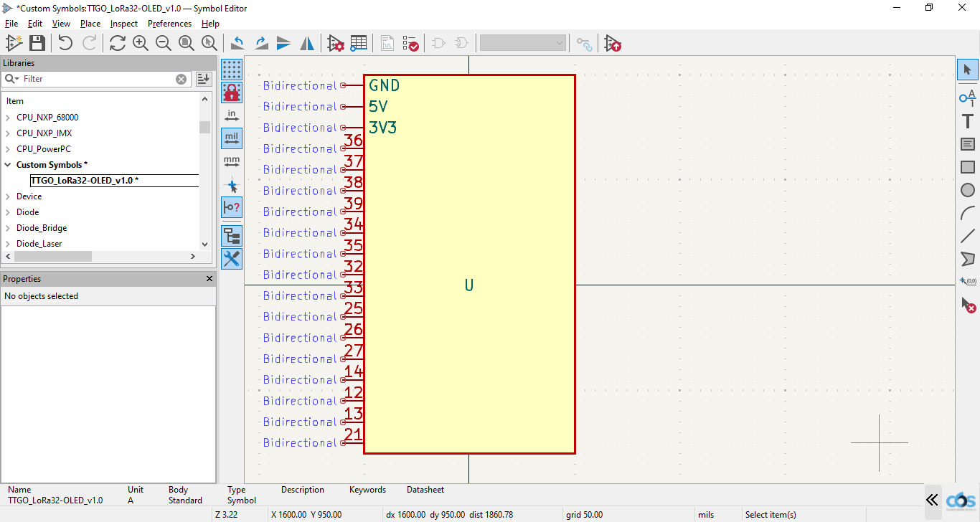Expand the Device library
This screenshot has width=980, height=522.
point(9,196)
